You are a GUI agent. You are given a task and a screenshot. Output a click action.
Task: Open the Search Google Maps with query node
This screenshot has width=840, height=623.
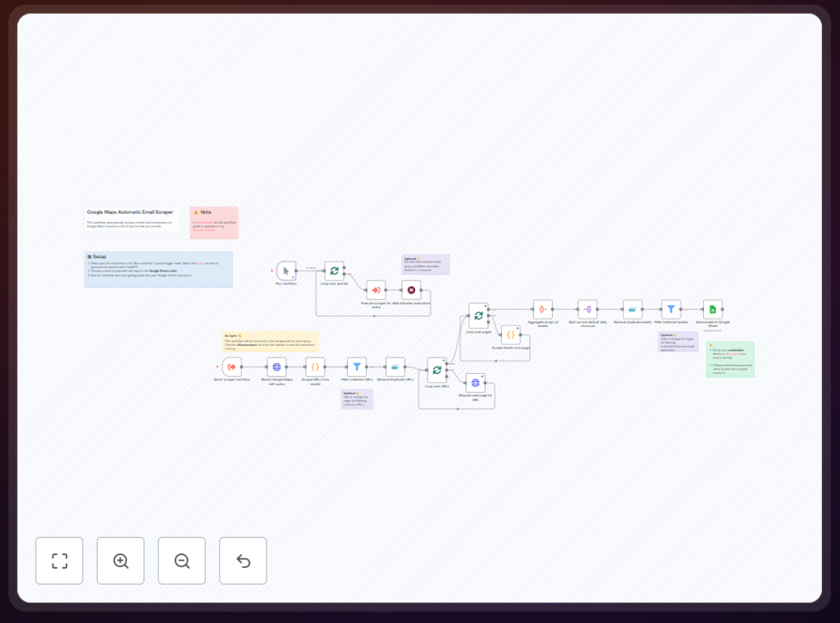276,367
